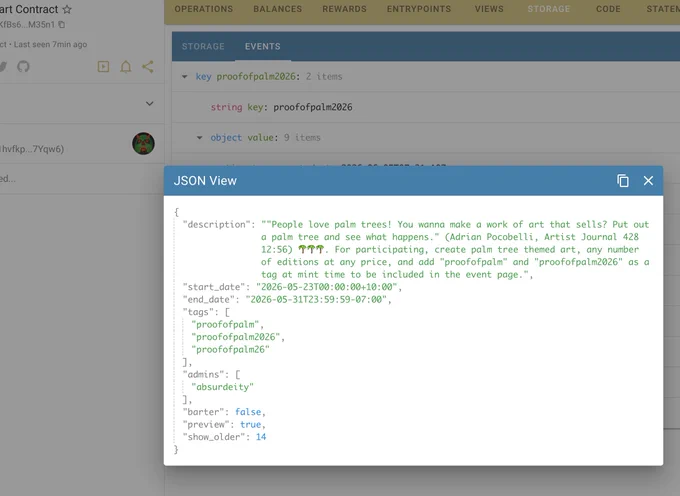Screen dimensions: 680x496
Task: Star the contract as favorite
Action: (67, 9)
